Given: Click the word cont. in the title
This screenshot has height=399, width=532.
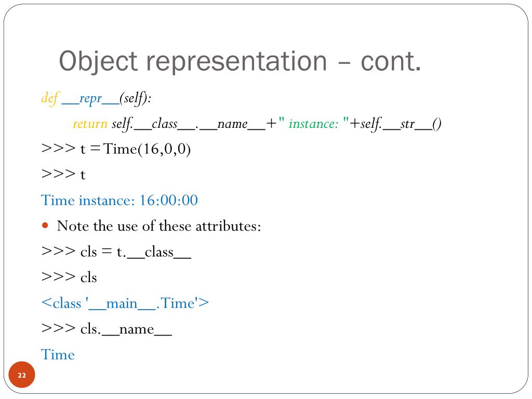Looking at the screenshot, I should 391,62.
